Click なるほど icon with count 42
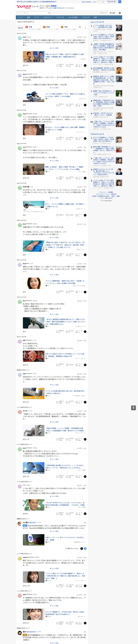Screen dimensions: 138x644 [x=67, y=65]
